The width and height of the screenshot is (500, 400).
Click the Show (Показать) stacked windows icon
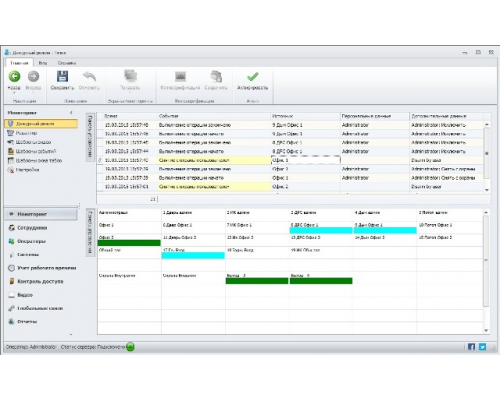[x=130, y=76]
